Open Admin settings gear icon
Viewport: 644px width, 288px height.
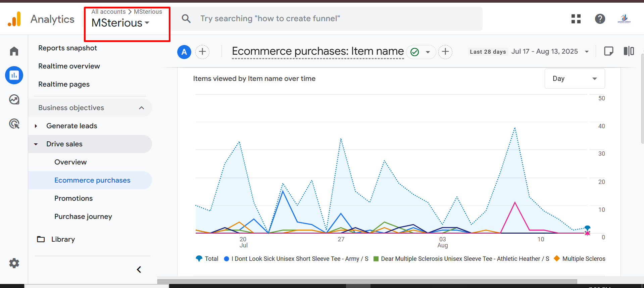(x=14, y=263)
